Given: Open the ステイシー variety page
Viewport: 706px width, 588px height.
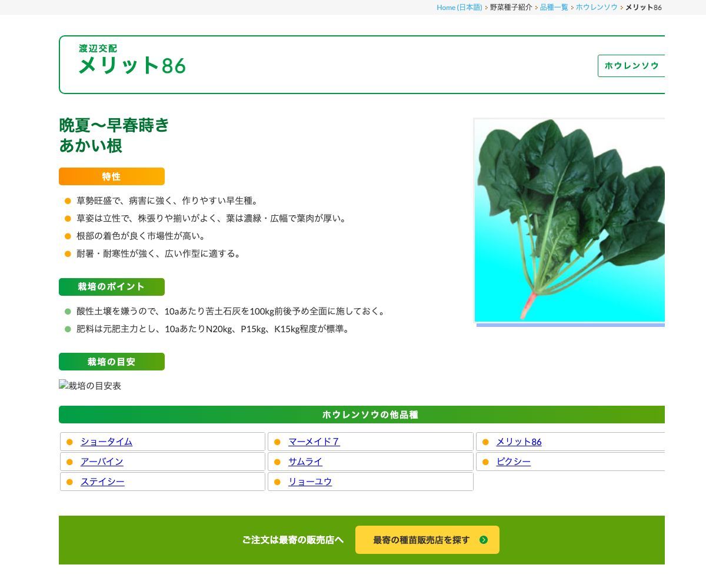Looking at the screenshot, I should pyautogui.click(x=102, y=482).
